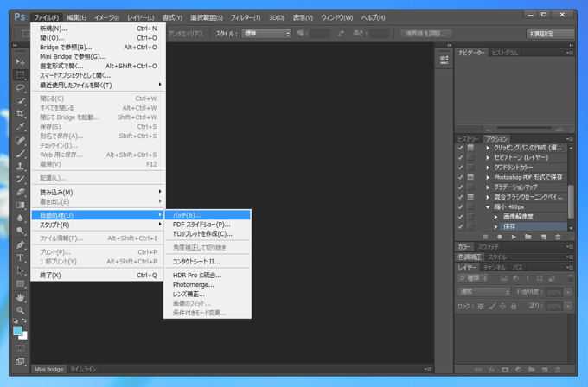
Task: Create new action set folder icon
Action: click(x=528, y=237)
